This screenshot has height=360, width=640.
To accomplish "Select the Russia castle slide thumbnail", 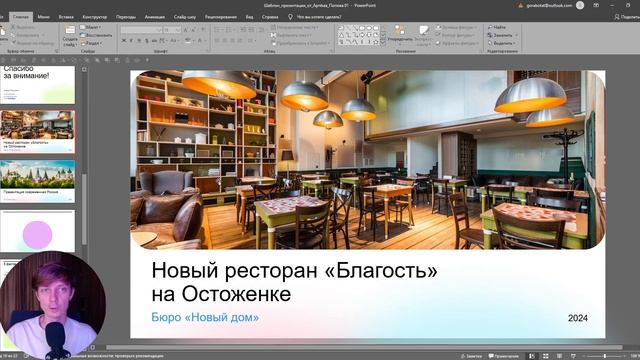I will click(38, 181).
